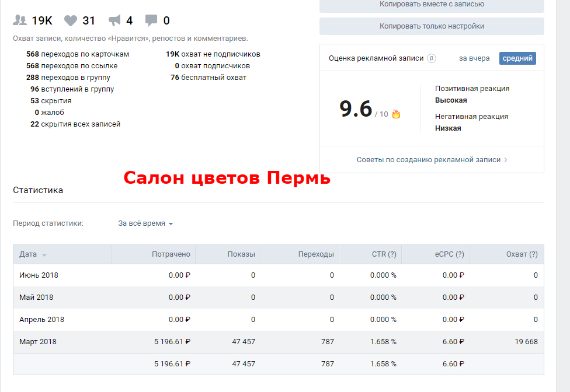Viewport: 570px width, 392px height.
Task: Click the beta badge beside Оценка рекламной записи
Action: tap(432, 58)
